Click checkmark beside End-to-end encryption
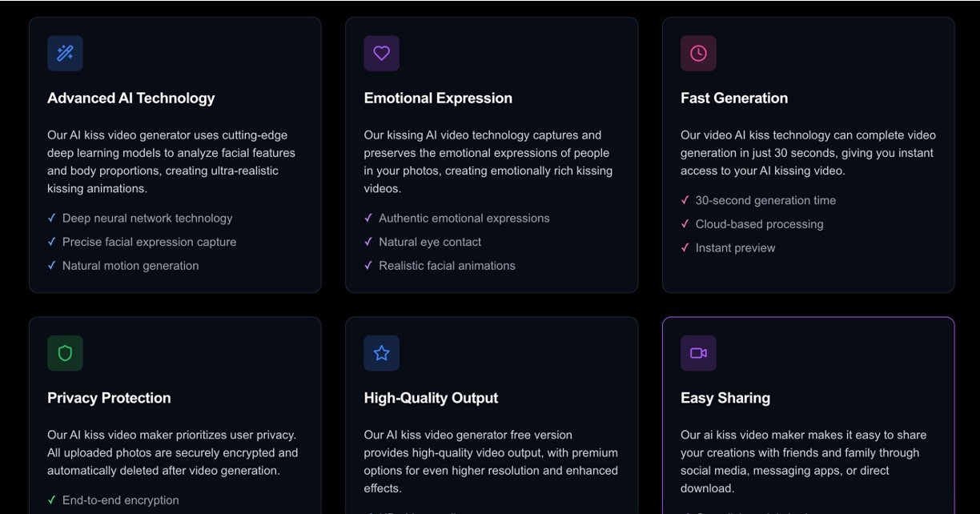Image resolution: width=980 pixels, height=514 pixels. click(52, 500)
